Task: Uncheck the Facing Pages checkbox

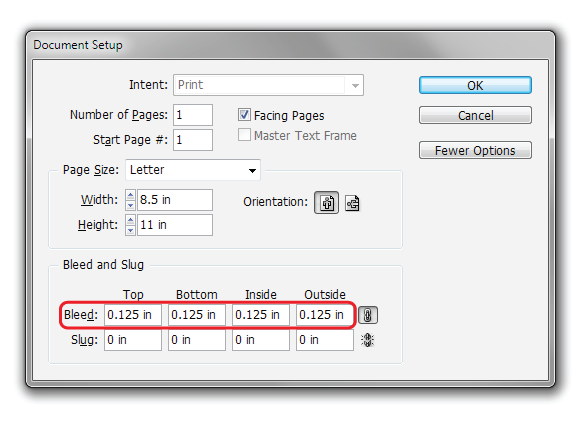Action: pos(244,115)
